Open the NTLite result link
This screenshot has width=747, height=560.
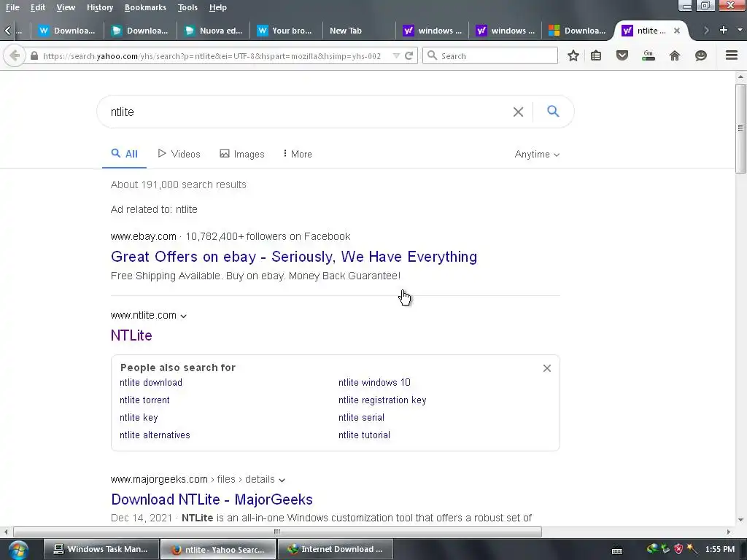tap(131, 335)
